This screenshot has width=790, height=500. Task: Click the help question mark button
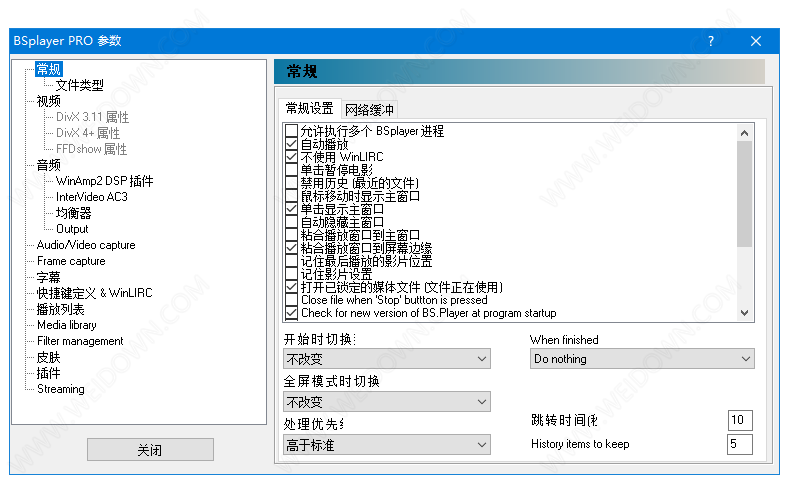tap(711, 41)
